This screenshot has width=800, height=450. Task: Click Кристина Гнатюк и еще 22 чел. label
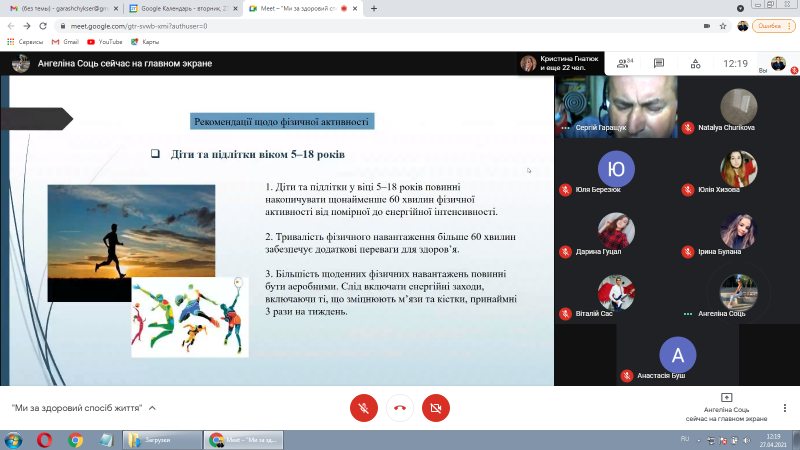[569, 63]
